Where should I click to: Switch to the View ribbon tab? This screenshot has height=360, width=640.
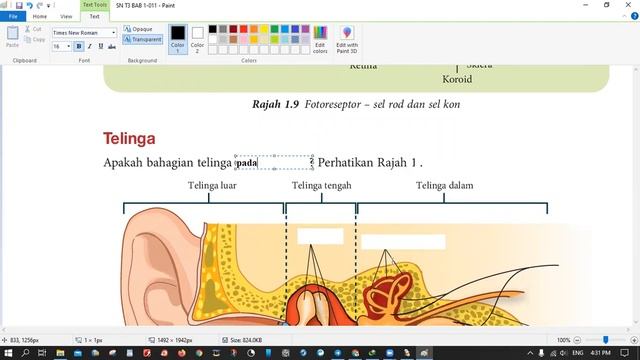pyautogui.click(x=66, y=16)
